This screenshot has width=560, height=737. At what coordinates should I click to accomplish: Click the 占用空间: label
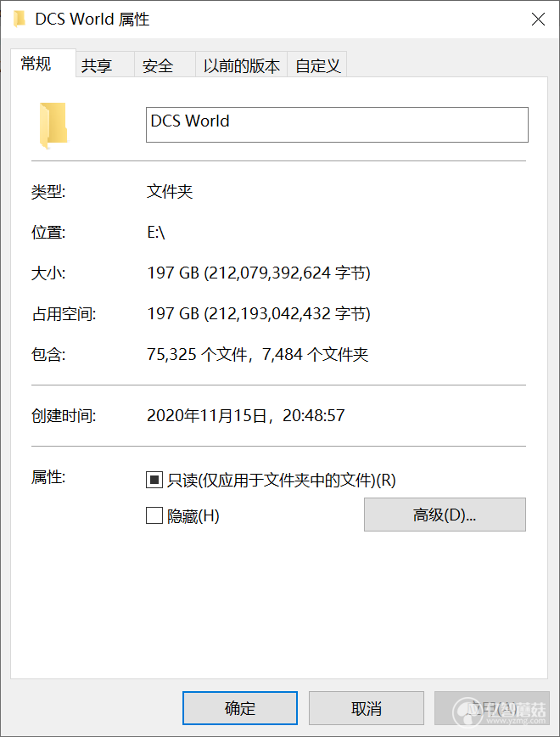coord(64,314)
